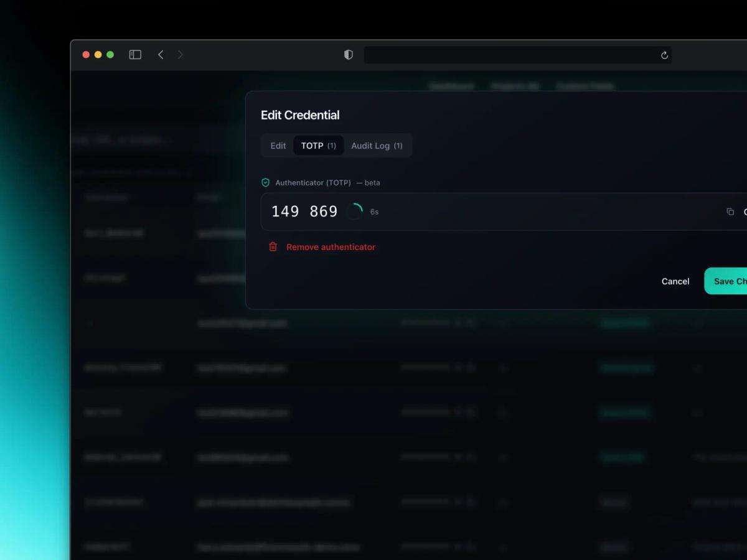This screenshot has height=560, width=747.
Task: Click the trash icon beside Remove authenticator
Action: (273, 247)
